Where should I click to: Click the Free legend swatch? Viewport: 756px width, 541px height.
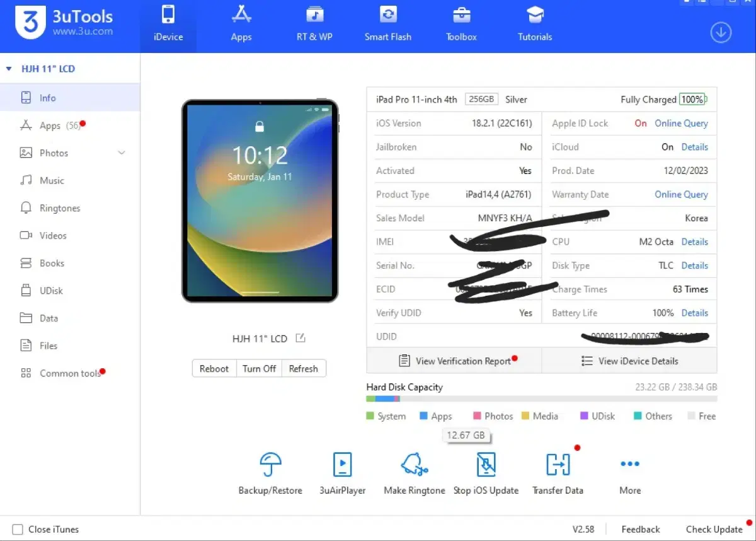point(691,416)
